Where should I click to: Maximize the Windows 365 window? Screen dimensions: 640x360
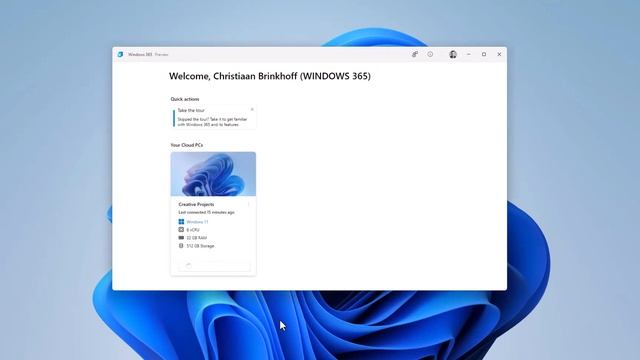point(484,54)
